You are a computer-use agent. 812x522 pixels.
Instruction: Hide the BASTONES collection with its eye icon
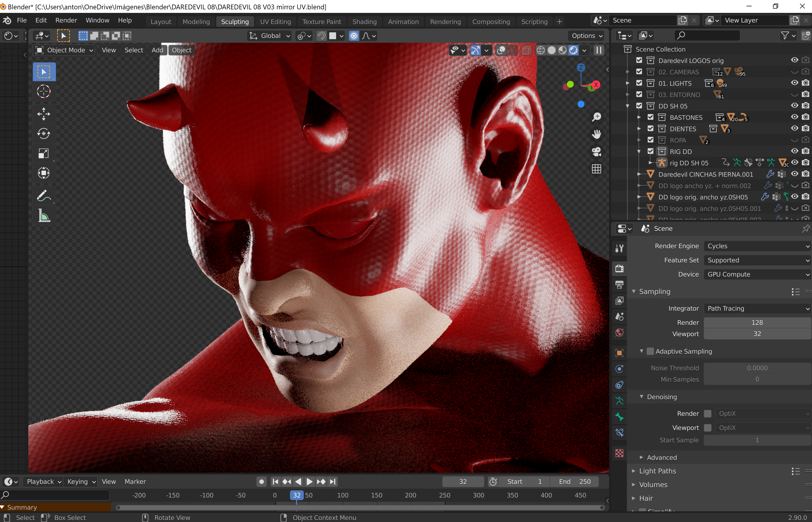tap(794, 117)
